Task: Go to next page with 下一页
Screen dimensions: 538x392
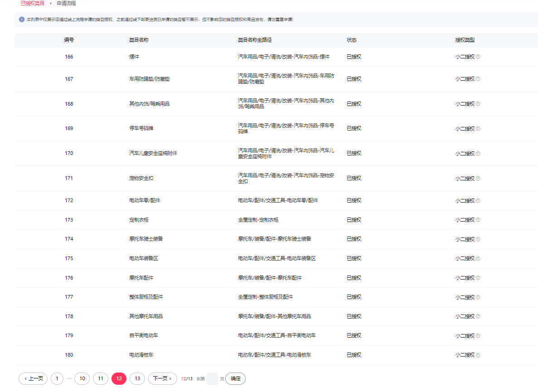Action: coord(162,378)
